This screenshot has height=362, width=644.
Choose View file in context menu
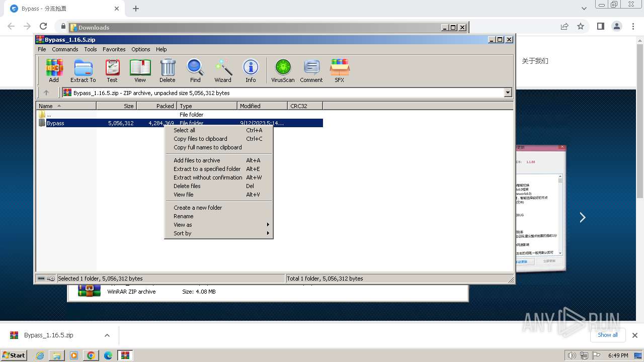tap(219, 195)
